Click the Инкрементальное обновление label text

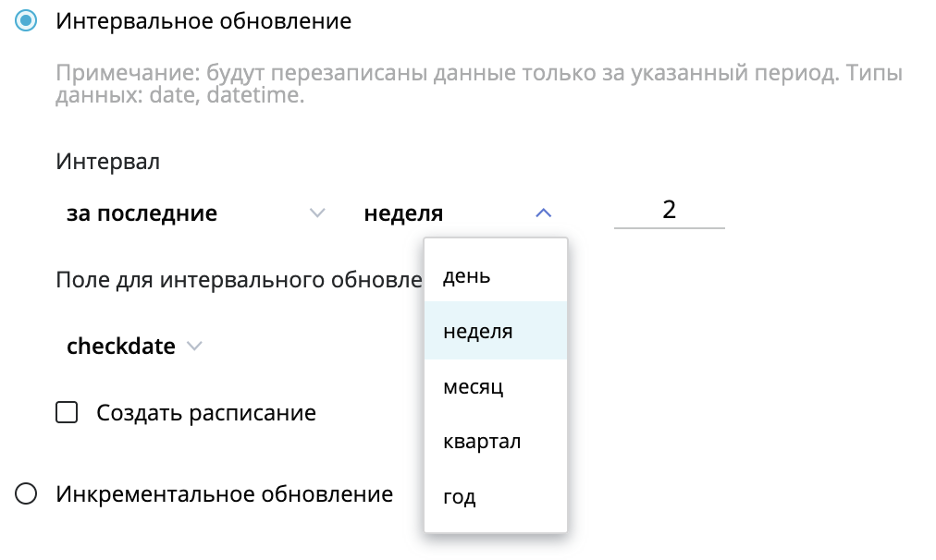coord(225,493)
